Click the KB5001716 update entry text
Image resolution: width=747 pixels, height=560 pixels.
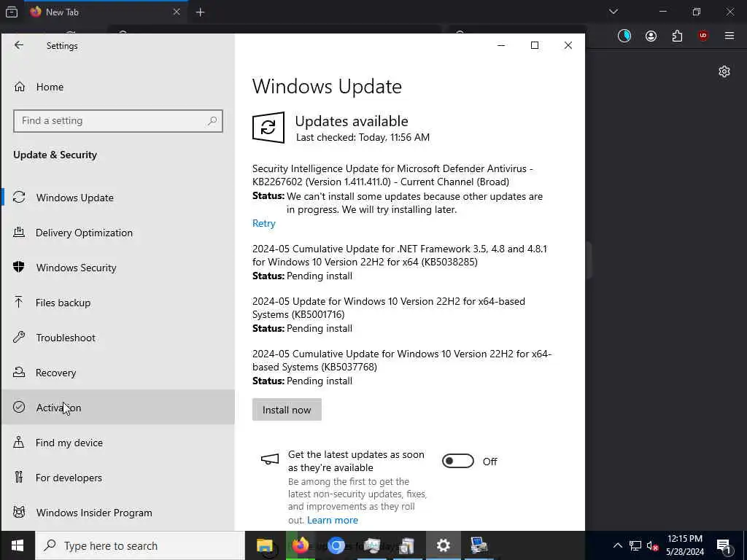point(389,308)
